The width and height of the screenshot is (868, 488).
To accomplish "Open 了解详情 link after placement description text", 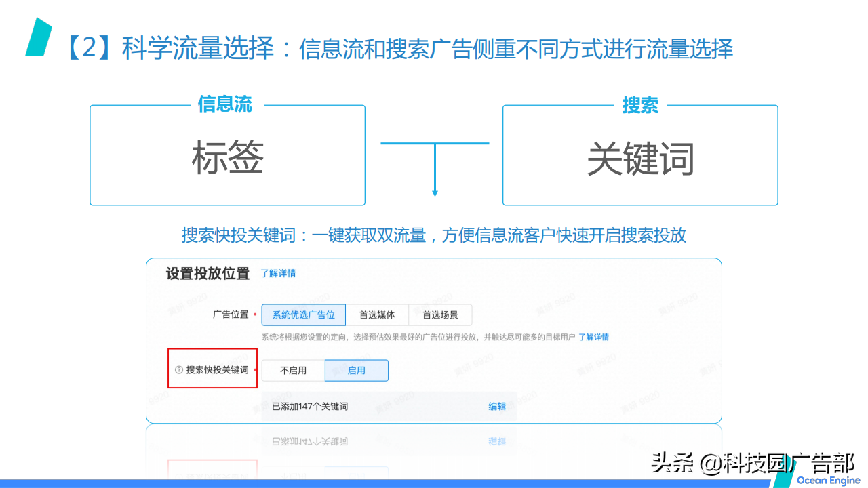I will 593,337.
